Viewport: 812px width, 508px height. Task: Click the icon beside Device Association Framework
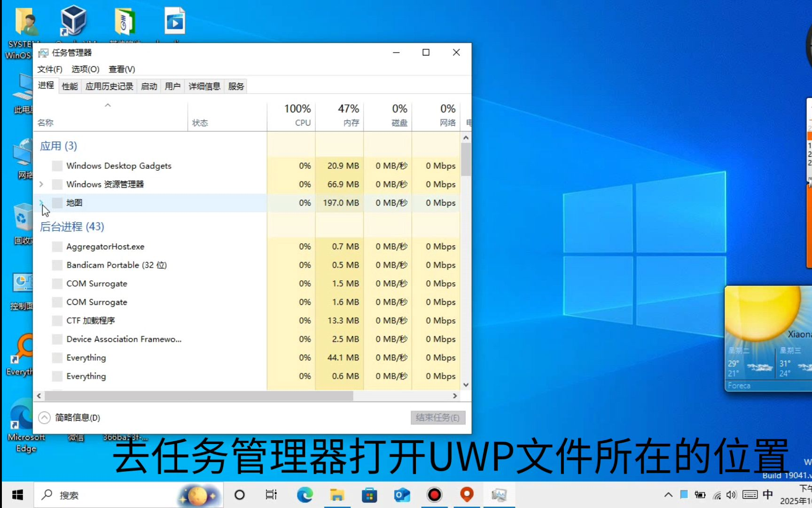pos(57,339)
